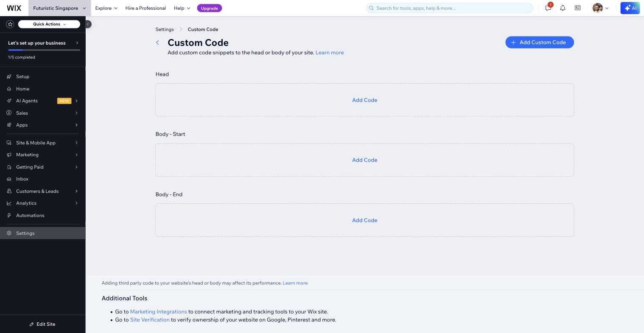Viewport: 644px width, 333px height.
Task: Click the user profile avatar
Action: tap(597, 8)
